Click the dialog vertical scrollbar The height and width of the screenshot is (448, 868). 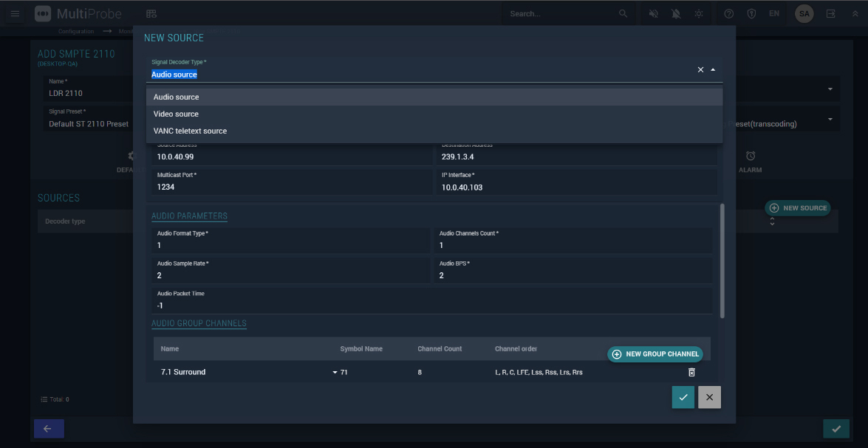[722, 261]
